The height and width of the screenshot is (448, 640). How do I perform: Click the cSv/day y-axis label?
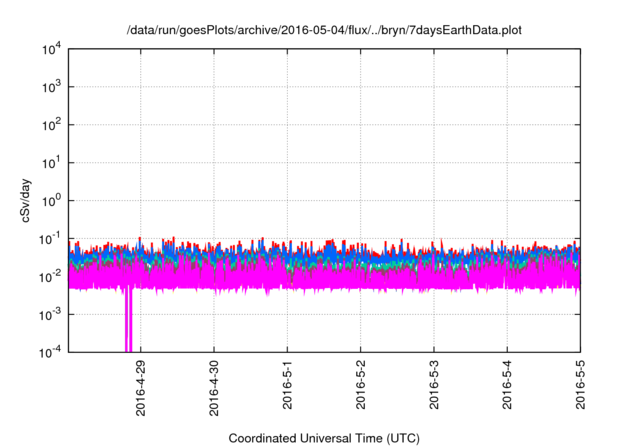(x=26, y=200)
